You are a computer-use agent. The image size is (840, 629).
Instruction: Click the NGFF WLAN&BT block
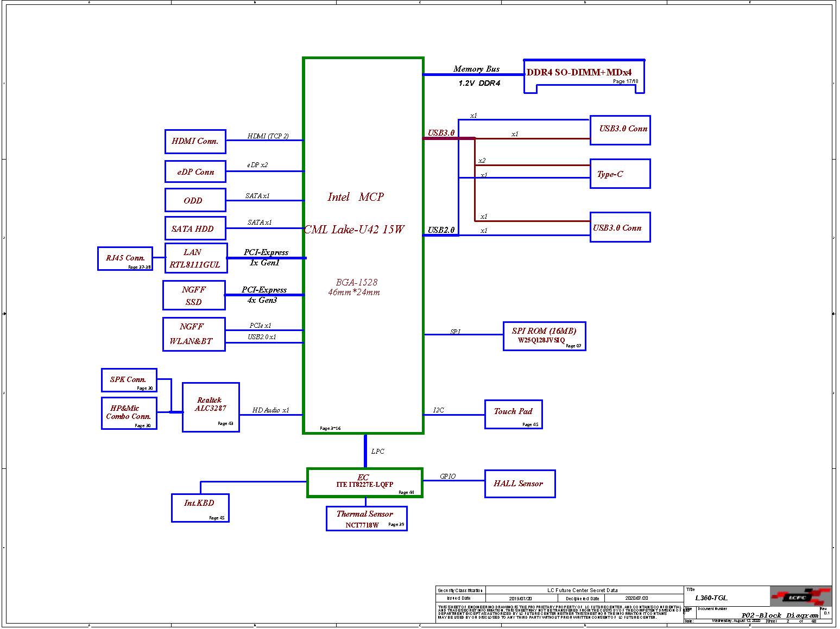[193, 334]
